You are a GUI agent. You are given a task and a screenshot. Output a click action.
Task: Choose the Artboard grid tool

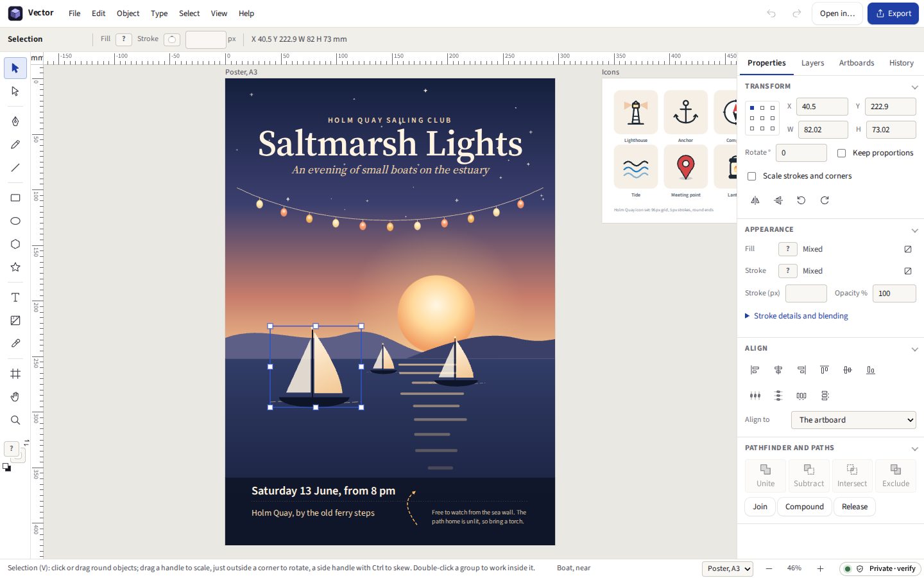click(x=15, y=374)
